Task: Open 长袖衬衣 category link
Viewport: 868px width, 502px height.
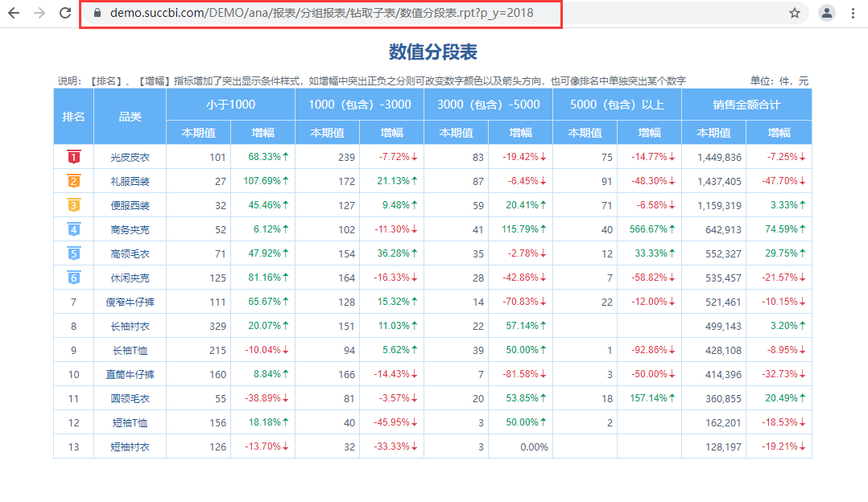Action: point(130,326)
